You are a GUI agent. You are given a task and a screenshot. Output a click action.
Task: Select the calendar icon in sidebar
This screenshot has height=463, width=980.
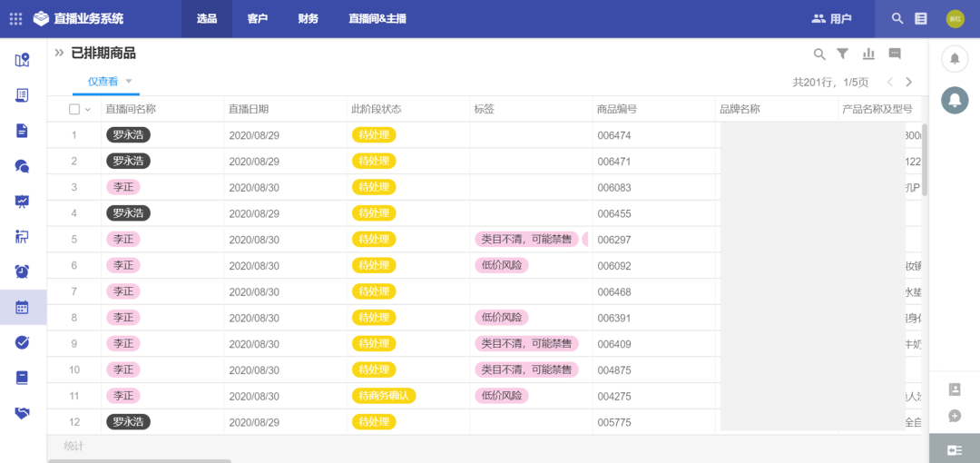click(23, 307)
